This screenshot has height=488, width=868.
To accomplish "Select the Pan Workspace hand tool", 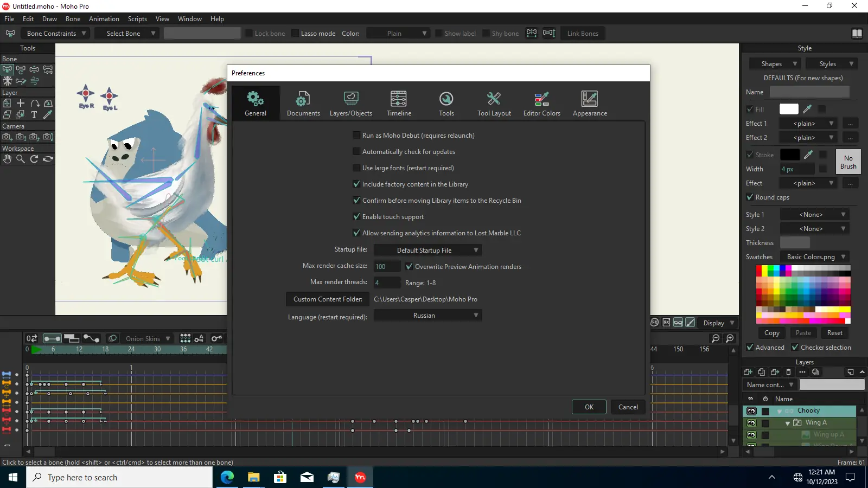I will tap(7, 159).
